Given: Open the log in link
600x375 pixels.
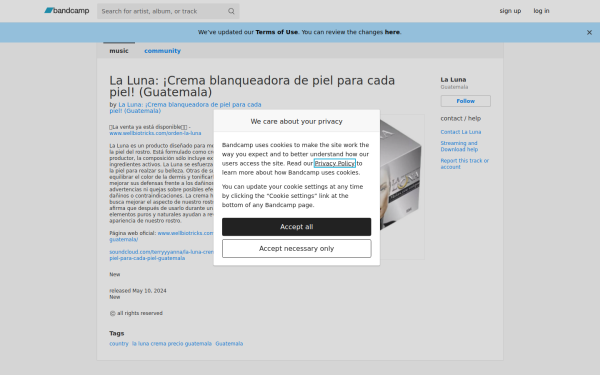Looking at the screenshot, I should point(541,11).
